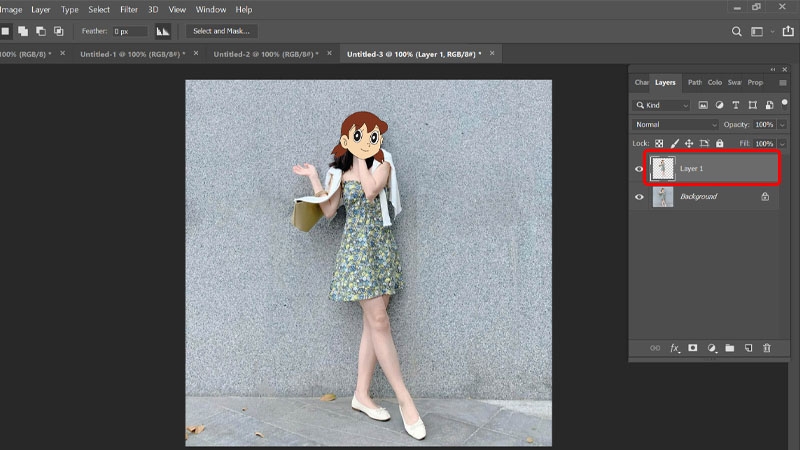Toggle filter for pixel layers
This screenshot has width=800, height=450.
(703, 105)
